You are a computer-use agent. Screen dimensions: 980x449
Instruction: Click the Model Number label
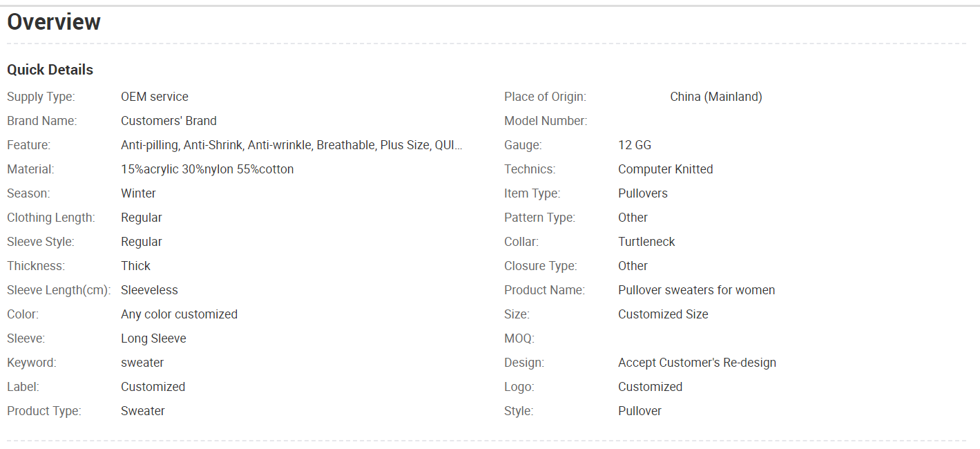pos(546,121)
